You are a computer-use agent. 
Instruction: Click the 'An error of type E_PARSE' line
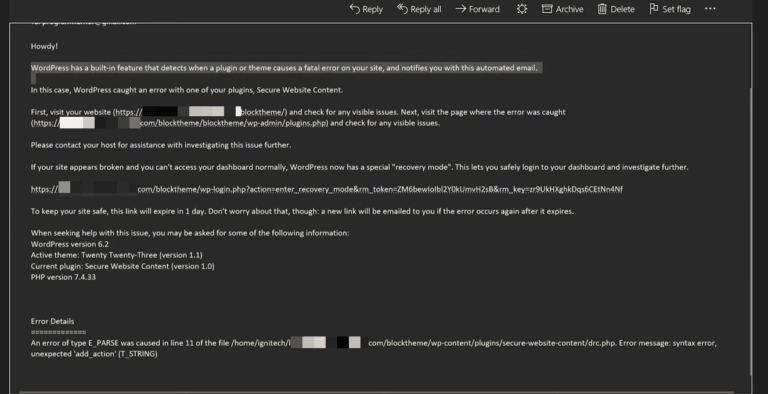coord(374,343)
